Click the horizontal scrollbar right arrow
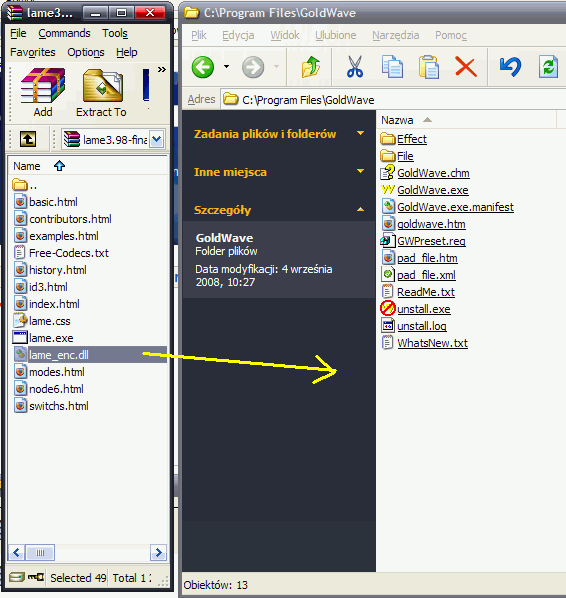The height and width of the screenshot is (598, 566). [x=158, y=553]
